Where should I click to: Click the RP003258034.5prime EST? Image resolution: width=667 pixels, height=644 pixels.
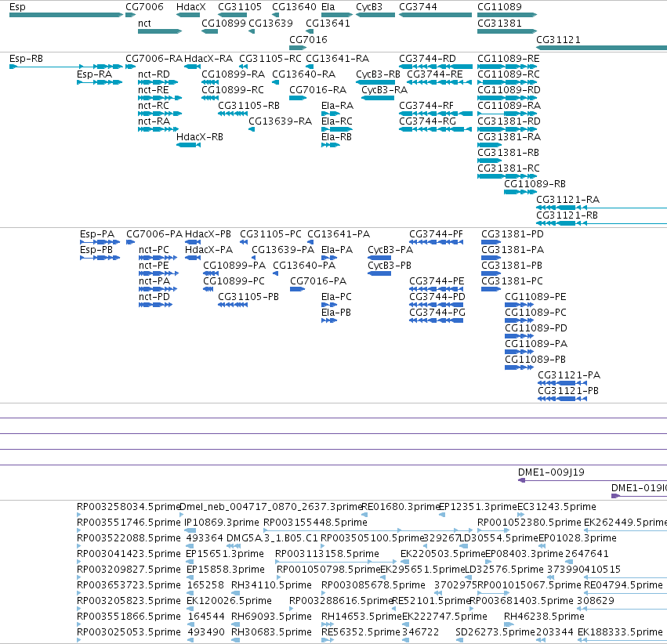tap(78, 515)
